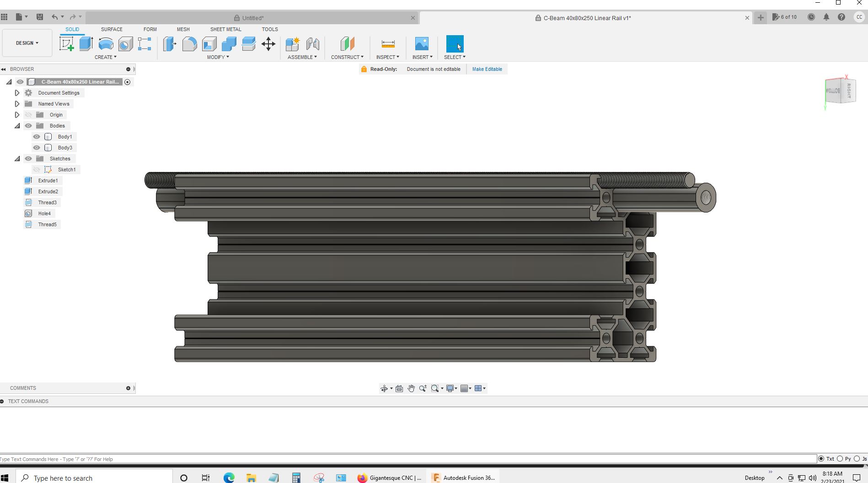The height and width of the screenshot is (483, 868).
Task: Click the Select tool icon
Action: 455,44
